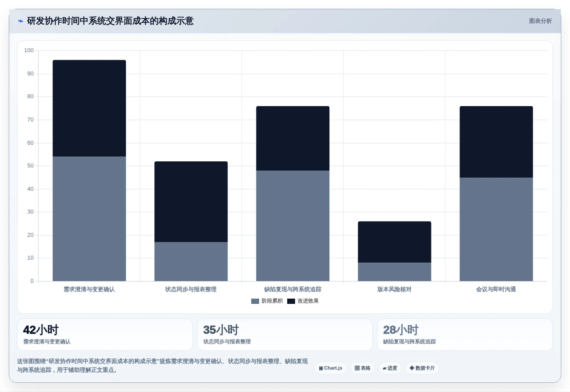Image resolution: width=570 pixels, height=392 pixels.
Task: Click the 版本风险核对 x-axis label
Action: pyautogui.click(x=395, y=289)
